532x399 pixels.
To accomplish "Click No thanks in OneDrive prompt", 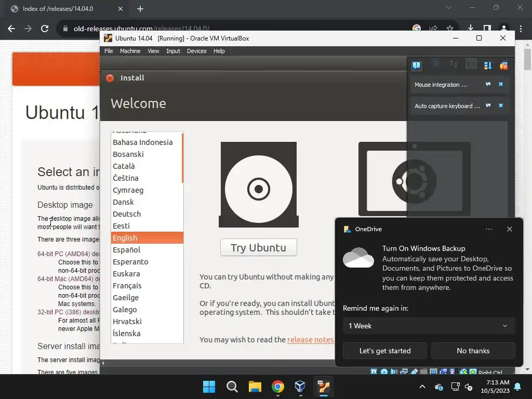I will pos(473,351).
